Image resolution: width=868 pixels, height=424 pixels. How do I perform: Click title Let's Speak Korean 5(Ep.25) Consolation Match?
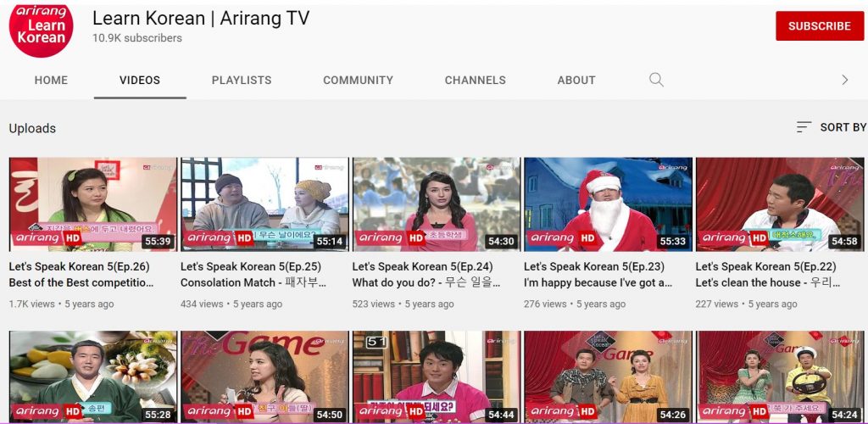253,275
